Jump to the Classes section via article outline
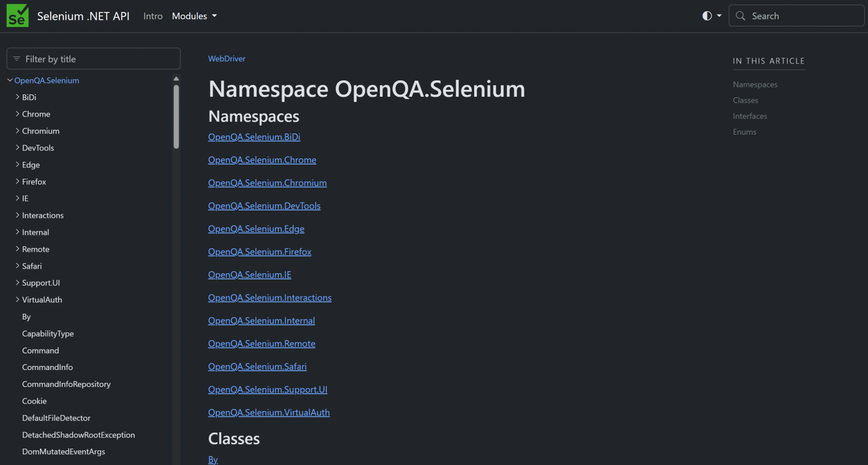Viewport: 868px width, 465px height. click(745, 100)
